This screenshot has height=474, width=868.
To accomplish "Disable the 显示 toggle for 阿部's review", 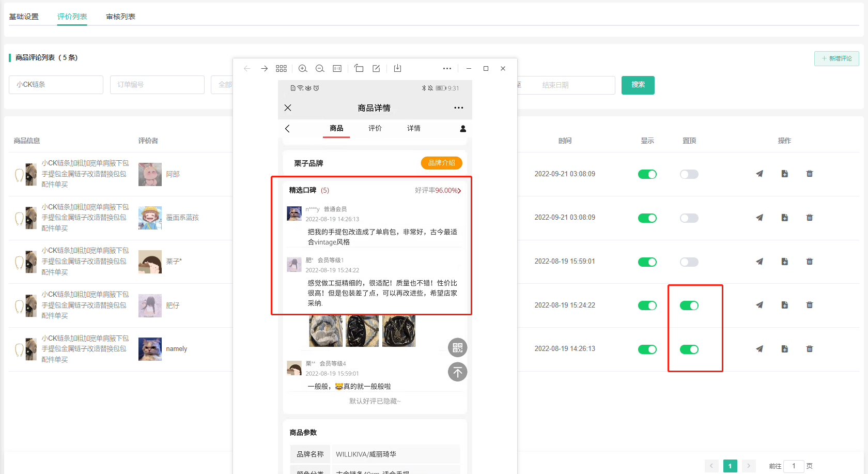I will (647, 174).
